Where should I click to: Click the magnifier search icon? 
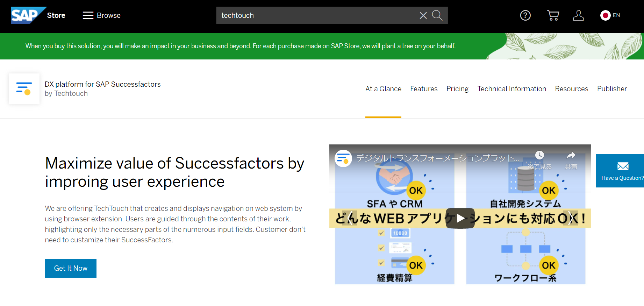pos(437,15)
